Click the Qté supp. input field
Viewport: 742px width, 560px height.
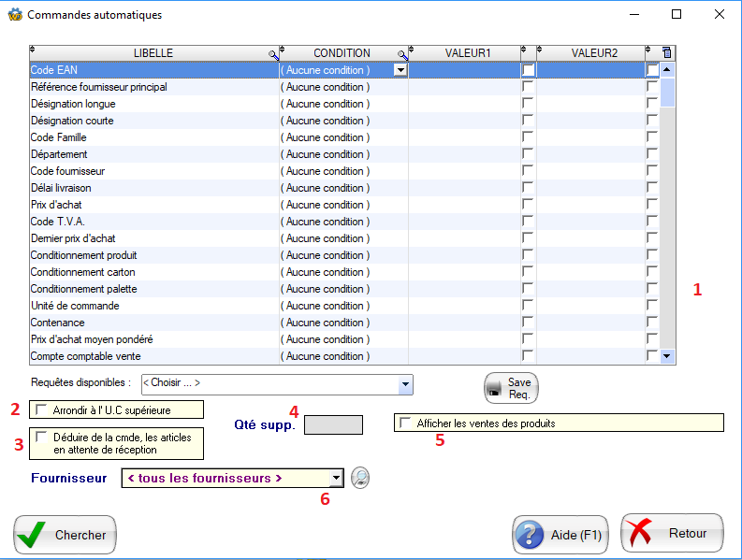tap(333, 424)
